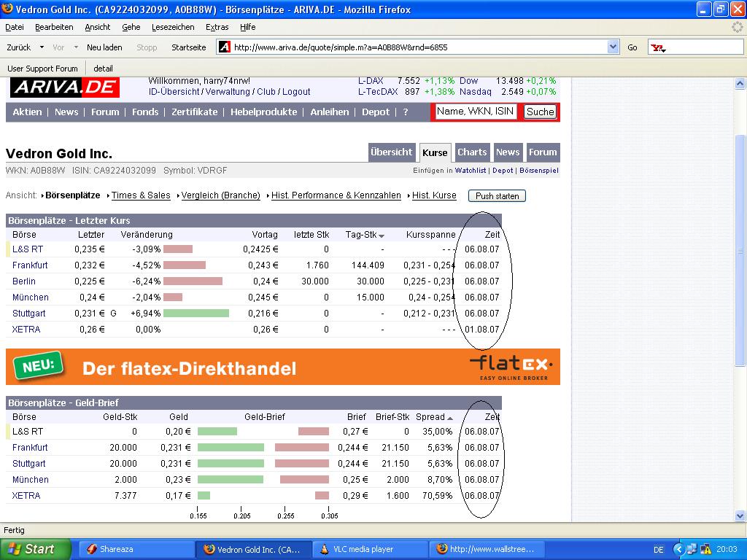747x560 pixels.
Task: Reload the page via Neu laden icon
Action: click(x=104, y=46)
